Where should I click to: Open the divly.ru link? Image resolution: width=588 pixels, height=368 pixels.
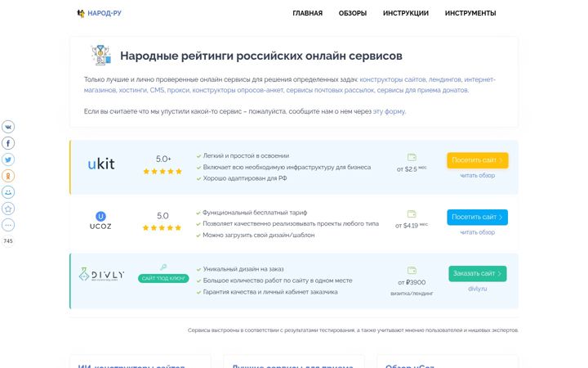click(x=478, y=289)
